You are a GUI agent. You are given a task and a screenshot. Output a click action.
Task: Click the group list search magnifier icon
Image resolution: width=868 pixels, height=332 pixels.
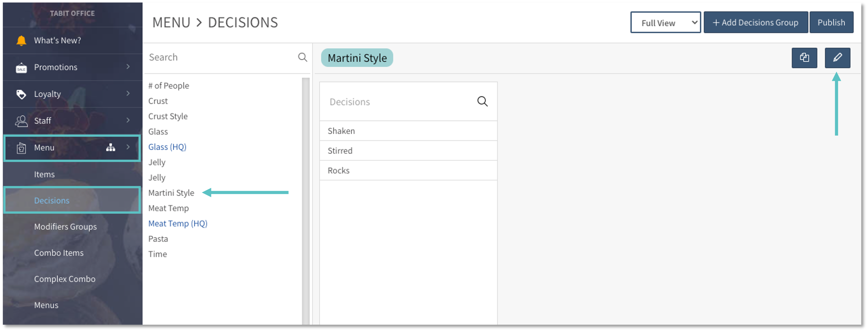point(302,57)
